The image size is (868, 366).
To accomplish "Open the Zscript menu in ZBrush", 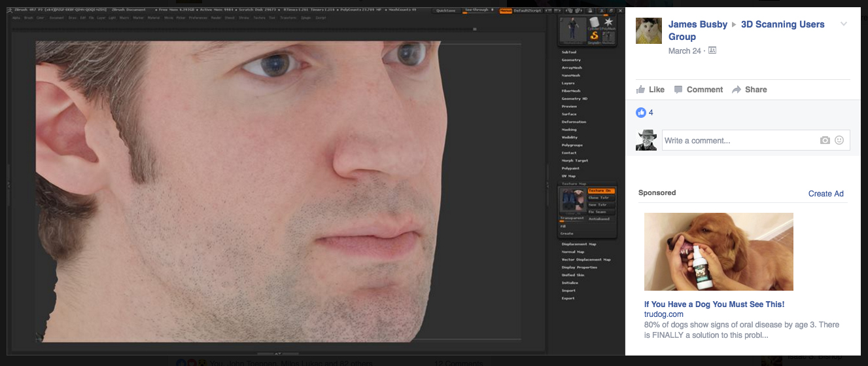I will tap(321, 18).
